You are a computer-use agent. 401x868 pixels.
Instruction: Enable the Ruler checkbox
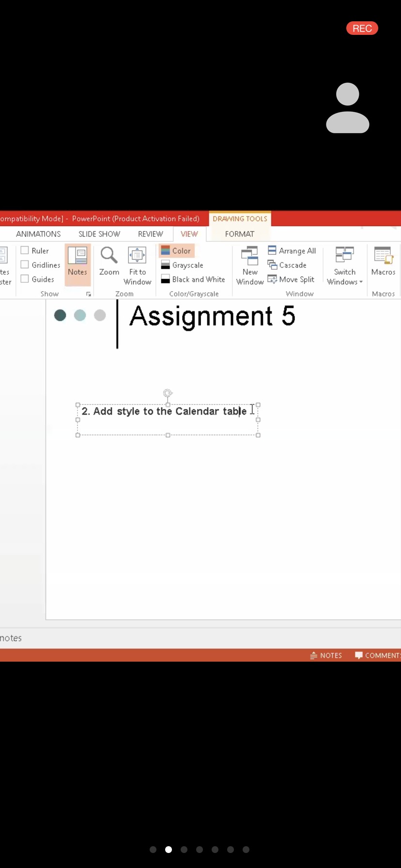25,250
